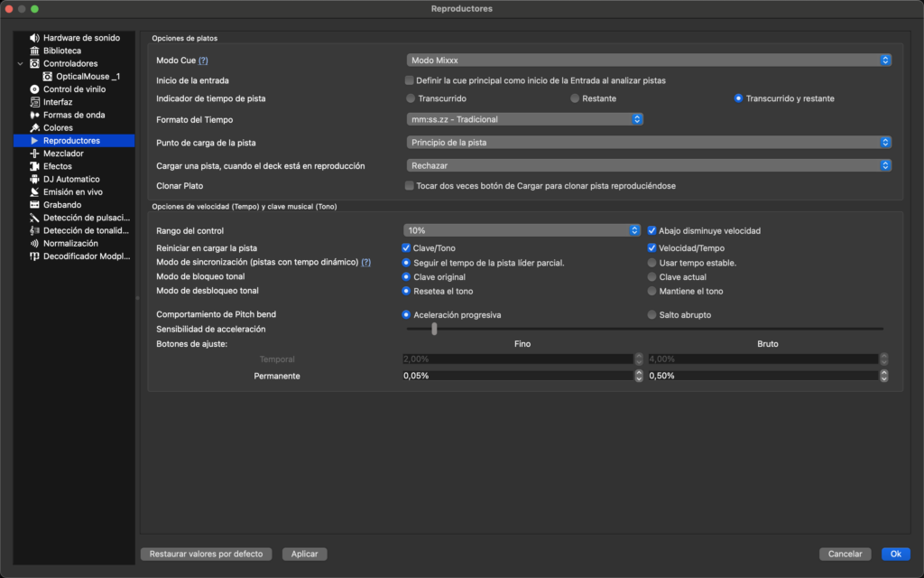924x578 pixels.
Task: Click the Interfaz icon in sidebar
Action: tap(35, 102)
